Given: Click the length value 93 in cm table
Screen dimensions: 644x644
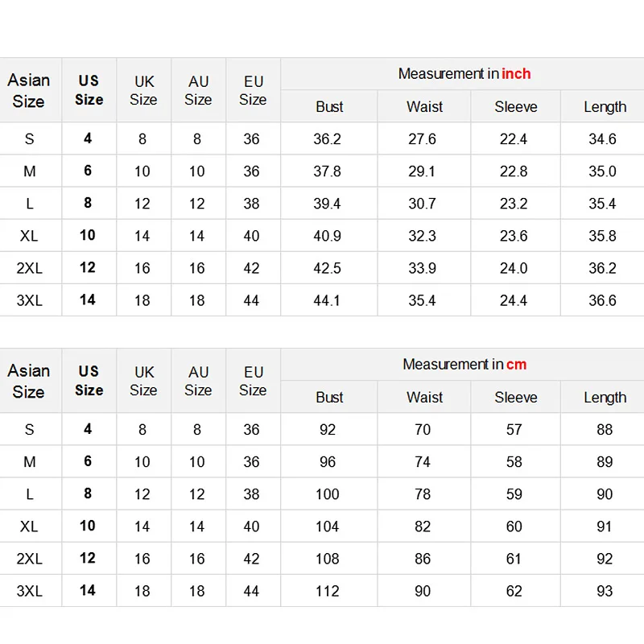Looking at the screenshot, I should pos(605,591).
